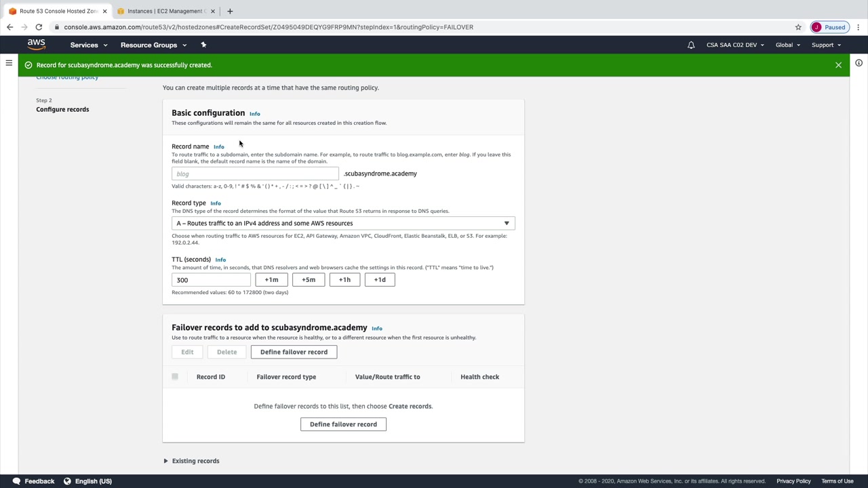868x488 pixels.
Task: Change language from English (US)
Action: click(94, 481)
